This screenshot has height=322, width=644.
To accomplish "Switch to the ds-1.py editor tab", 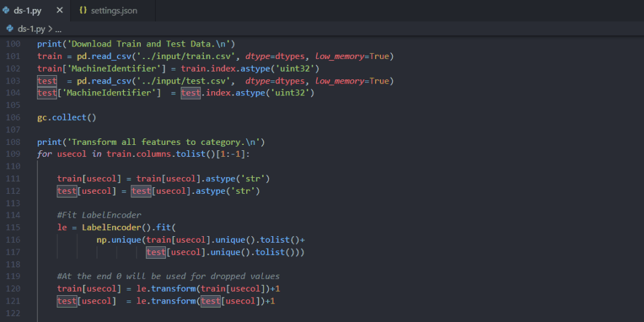I will [27, 11].
